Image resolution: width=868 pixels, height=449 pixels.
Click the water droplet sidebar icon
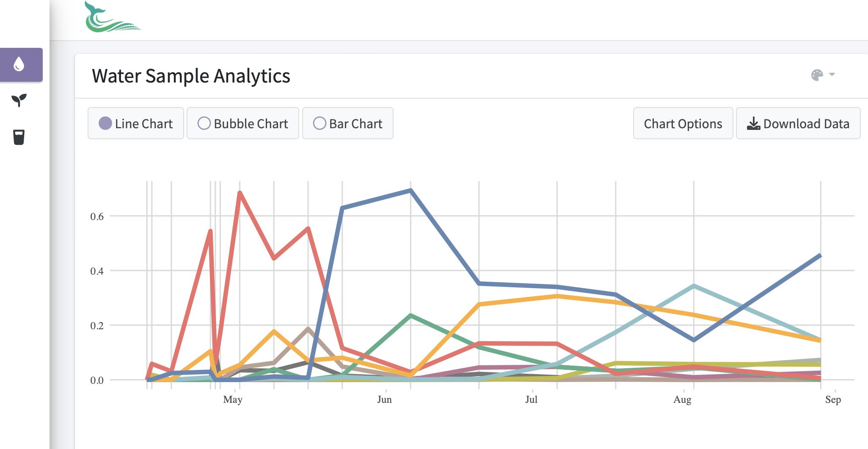tap(19, 64)
